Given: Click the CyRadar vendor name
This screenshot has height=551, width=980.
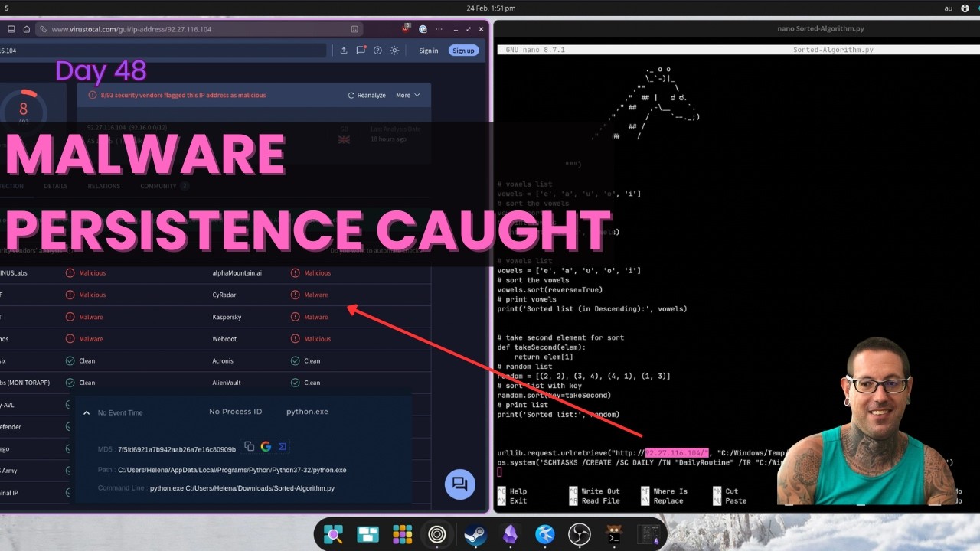Looking at the screenshot, I should [225, 295].
